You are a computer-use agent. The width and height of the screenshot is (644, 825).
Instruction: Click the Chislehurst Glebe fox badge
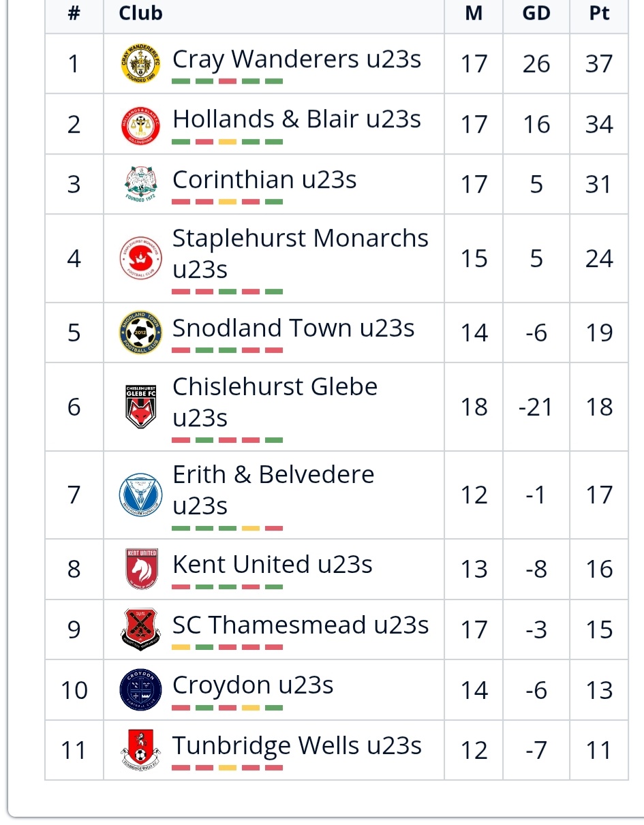[x=140, y=407]
